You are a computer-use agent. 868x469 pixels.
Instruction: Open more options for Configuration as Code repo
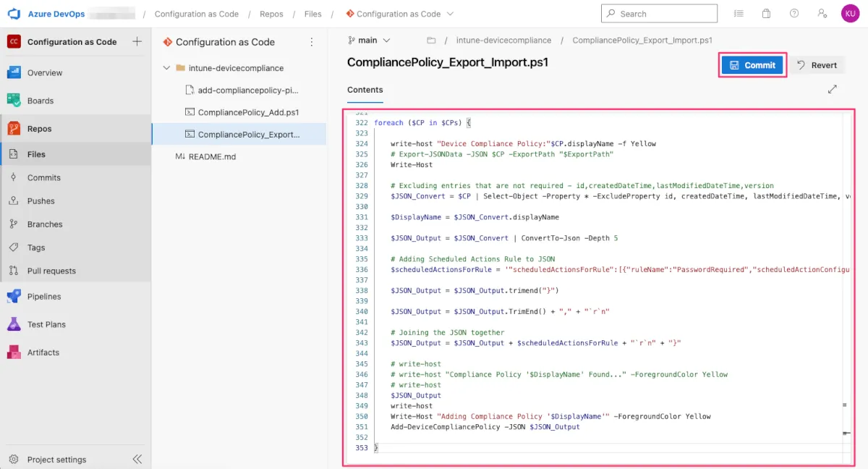click(312, 42)
